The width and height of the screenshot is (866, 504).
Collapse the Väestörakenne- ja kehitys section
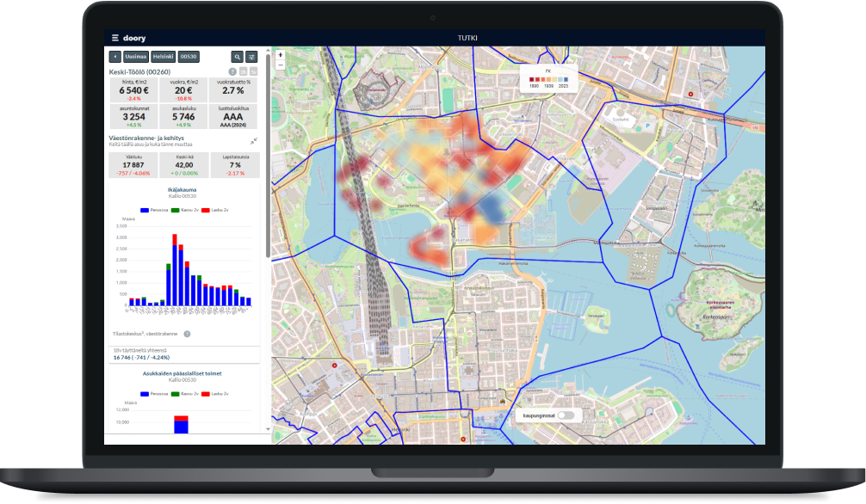click(254, 141)
